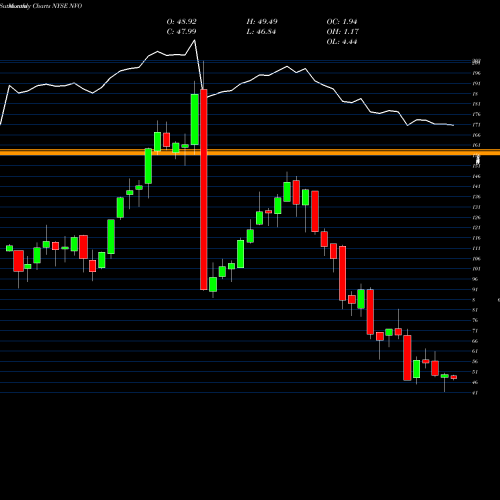The width and height of the screenshot is (500, 500).
Task: Click the 71 price axis label
Action: pyautogui.click(x=475, y=331)
